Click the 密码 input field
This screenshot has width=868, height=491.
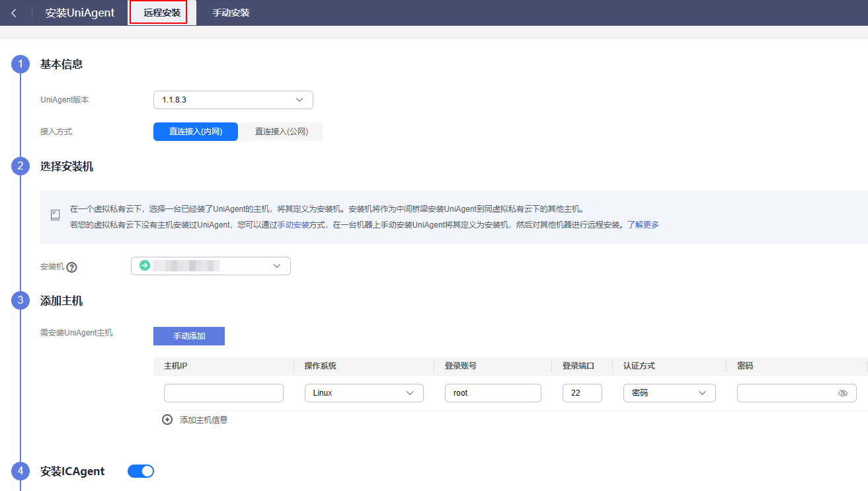coord(797,393)
